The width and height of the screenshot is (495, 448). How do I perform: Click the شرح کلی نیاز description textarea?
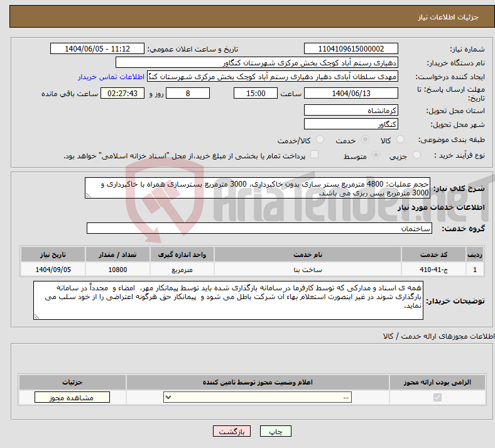(x=258, y=188)
